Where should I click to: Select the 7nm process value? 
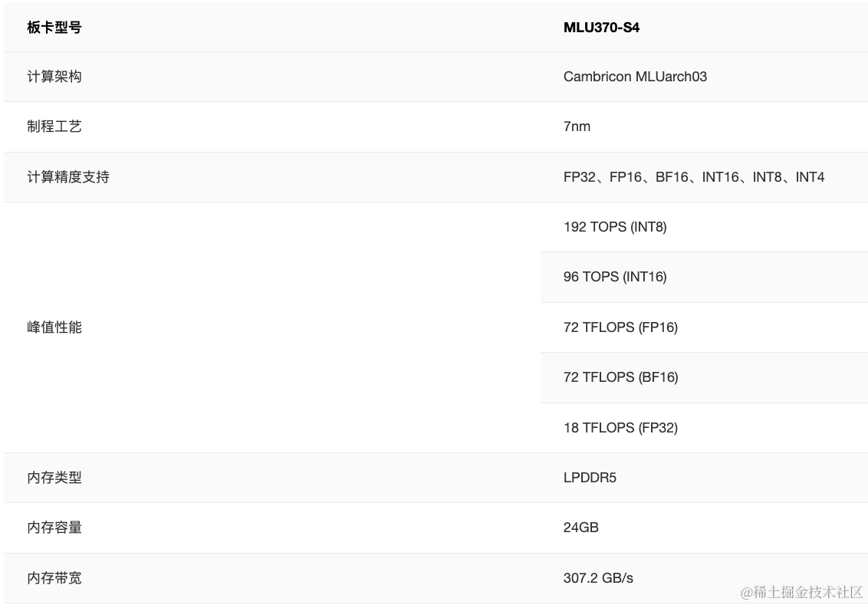pos(577,127)
